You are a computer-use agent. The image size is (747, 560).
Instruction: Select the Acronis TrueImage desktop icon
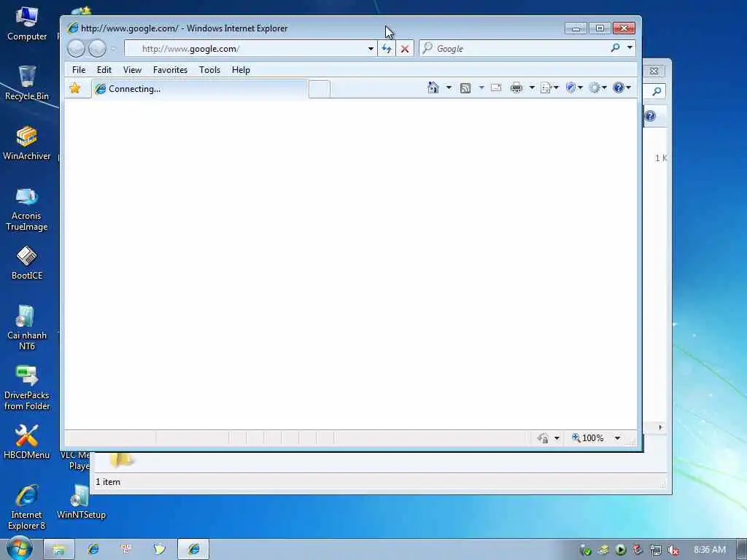[x=27, y=209]
